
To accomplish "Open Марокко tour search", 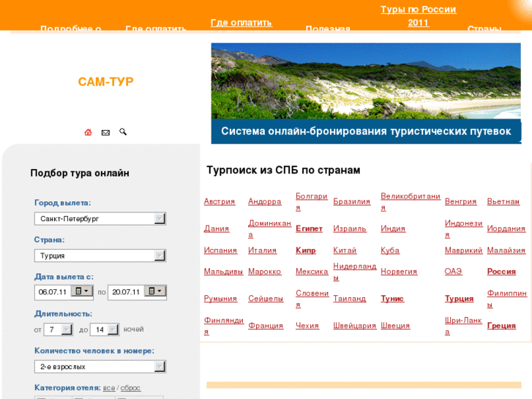I will 265,272.
